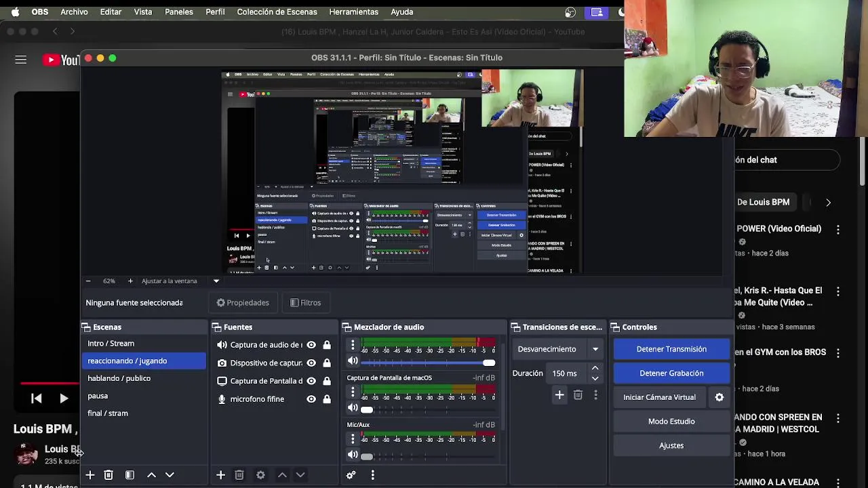Open transition properties three-dot menu
Image resolution: width=868 pixels, height=488 pixels.
(596, 394)
